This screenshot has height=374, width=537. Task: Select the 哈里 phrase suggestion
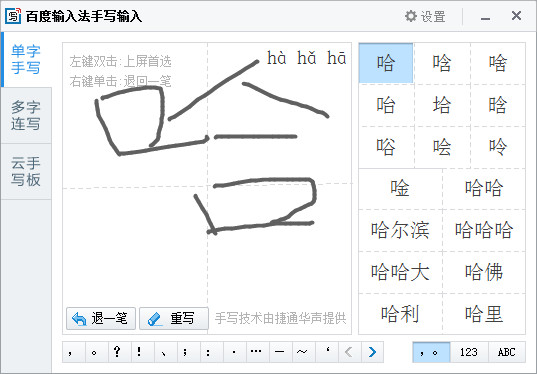[484, 314]
